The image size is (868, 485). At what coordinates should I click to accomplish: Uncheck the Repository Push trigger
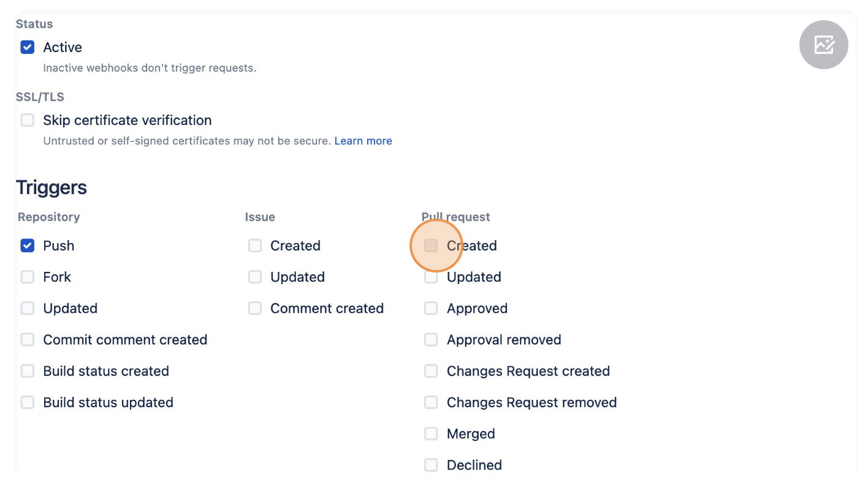tap(28, 246)
